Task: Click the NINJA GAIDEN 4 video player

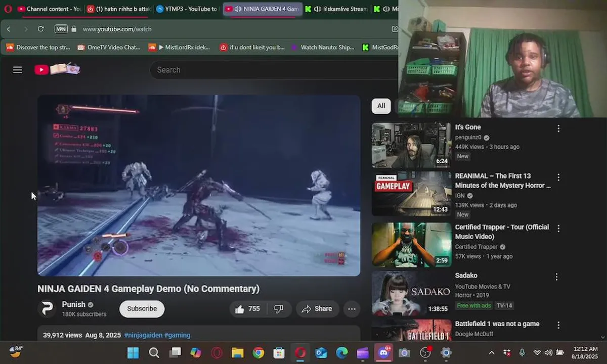Action: (x=199, y=185)
